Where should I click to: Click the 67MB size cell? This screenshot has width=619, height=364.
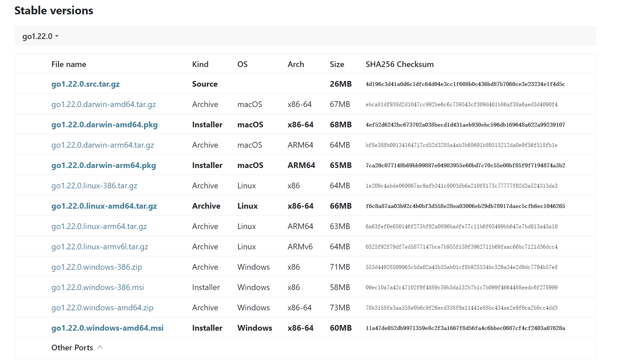tap(340, 104)
